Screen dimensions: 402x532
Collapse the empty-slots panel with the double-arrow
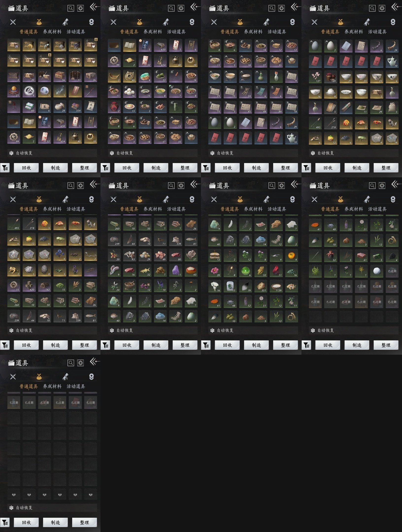click(x=95, y=362)
